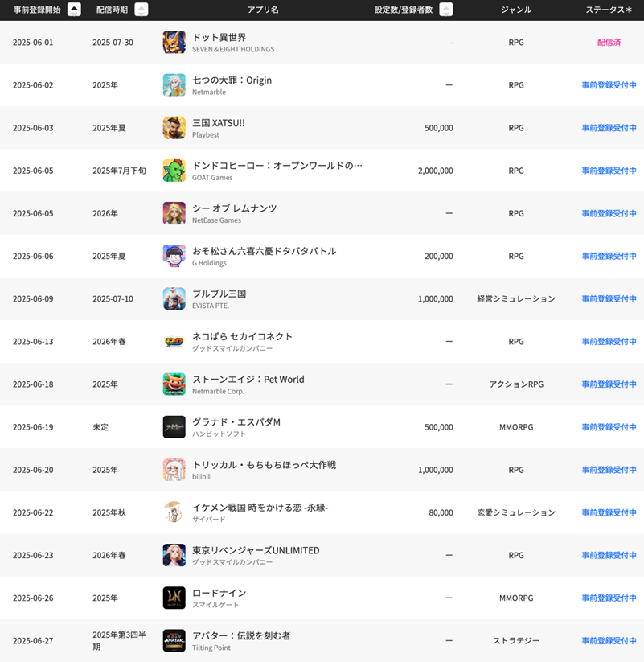Click the 恋愛シミュレーション genre cell

click(x=516, y=512)
